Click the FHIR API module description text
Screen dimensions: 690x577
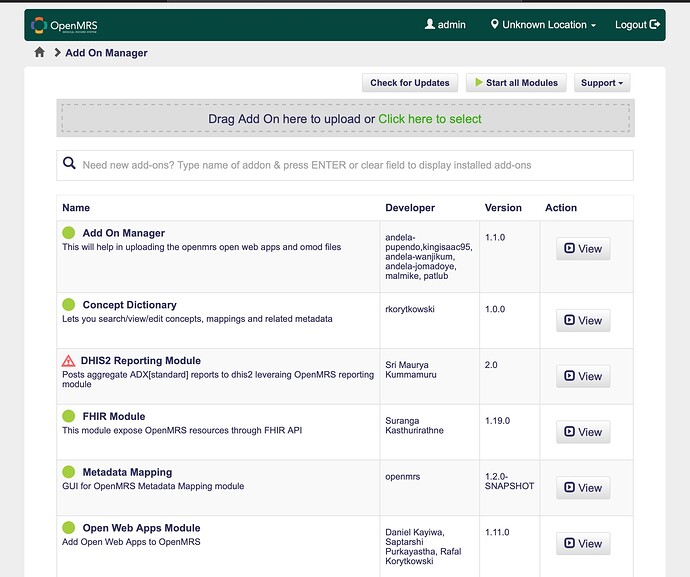click(182, 430)
